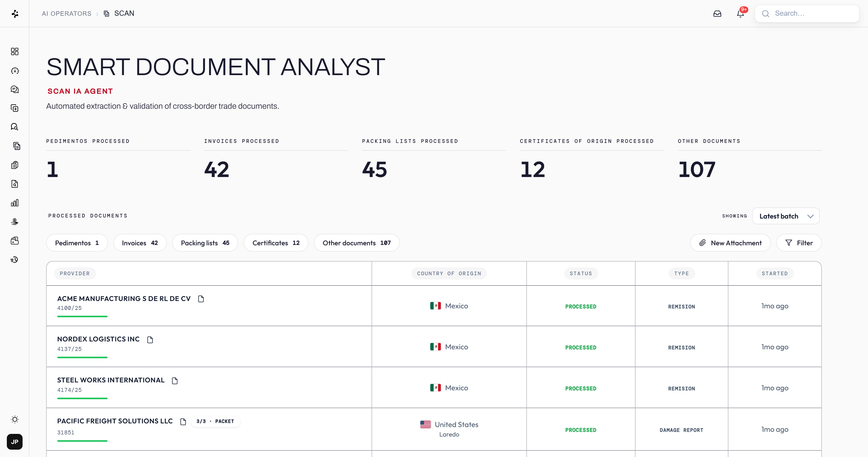The height and width of the screenshot is (457, 868).
Task: Click the app logo in top-left
Action: 14,13
